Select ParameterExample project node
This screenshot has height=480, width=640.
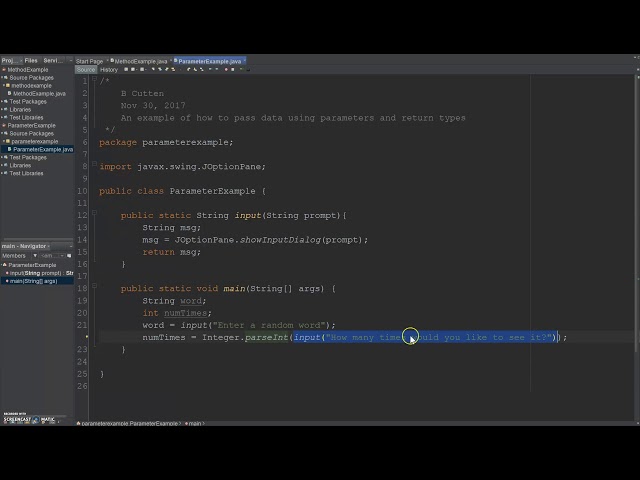click(x=31, y=126)
